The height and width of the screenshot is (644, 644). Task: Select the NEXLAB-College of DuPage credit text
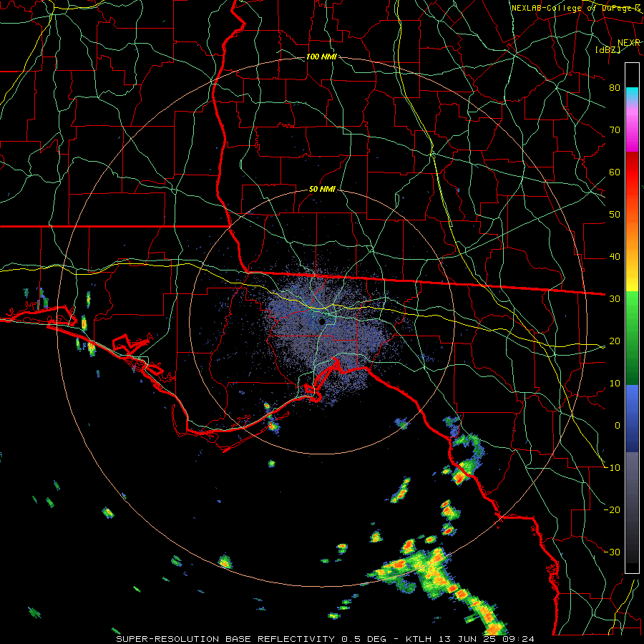576,8
